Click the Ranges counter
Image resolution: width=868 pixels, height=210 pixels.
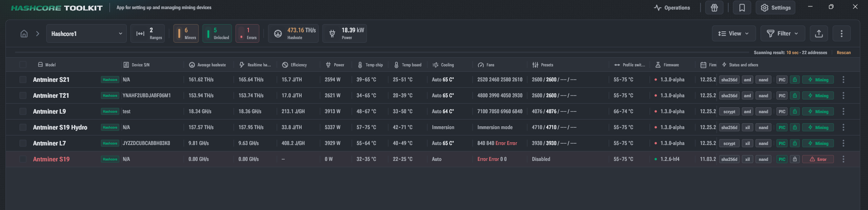[x=147, y=34]
